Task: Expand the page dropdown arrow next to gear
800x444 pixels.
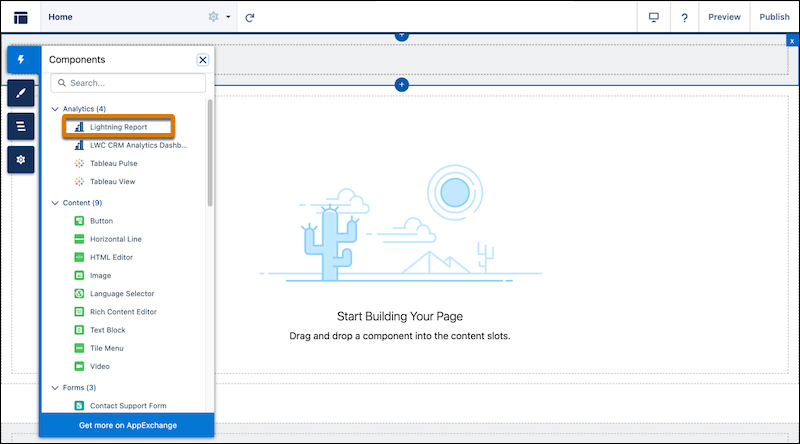Action: 228,17
